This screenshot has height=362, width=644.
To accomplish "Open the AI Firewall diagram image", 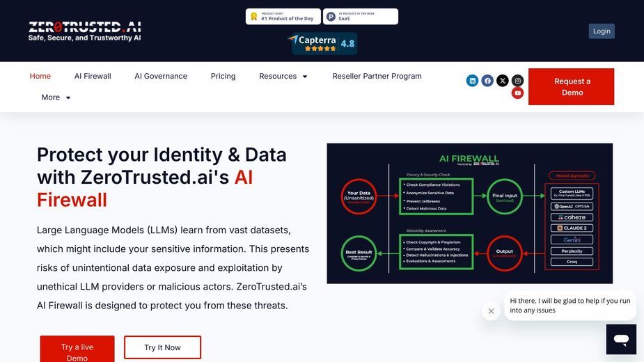I will pyautogui.click(x=469, y=213).
